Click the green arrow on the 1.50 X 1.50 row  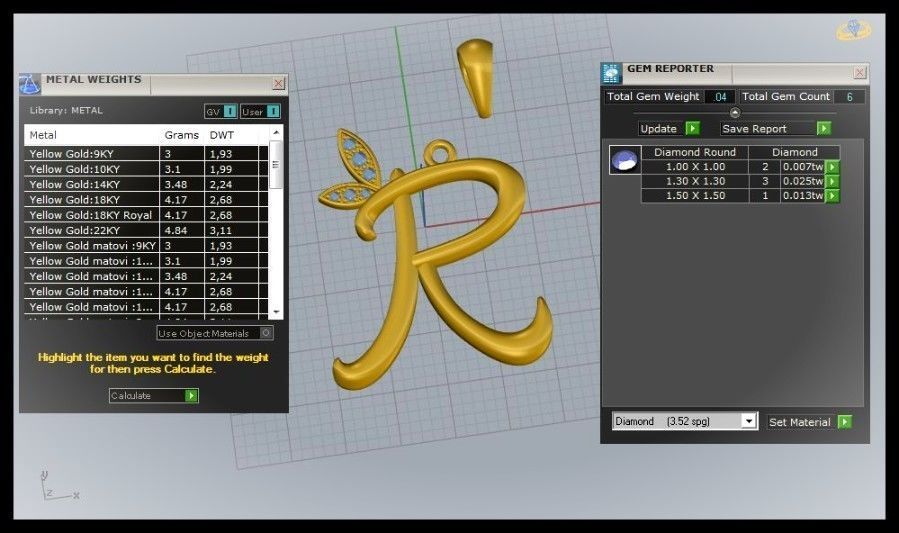tap(832, 195)
